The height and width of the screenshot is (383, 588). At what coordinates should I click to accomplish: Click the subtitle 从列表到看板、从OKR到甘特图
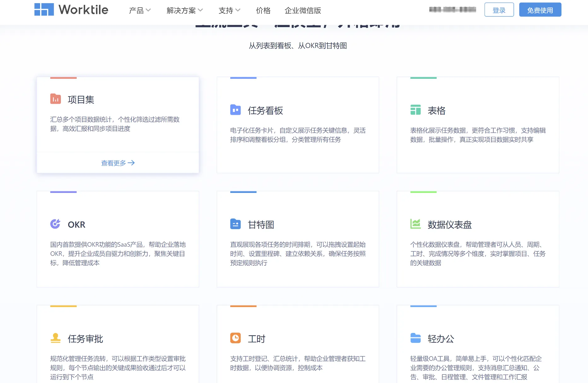(x=298, y=46)
